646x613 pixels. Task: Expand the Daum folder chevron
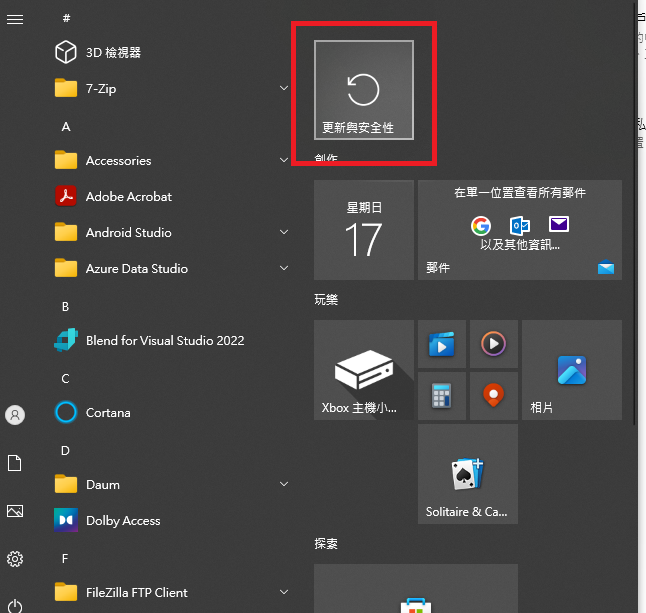coord(284,484)
